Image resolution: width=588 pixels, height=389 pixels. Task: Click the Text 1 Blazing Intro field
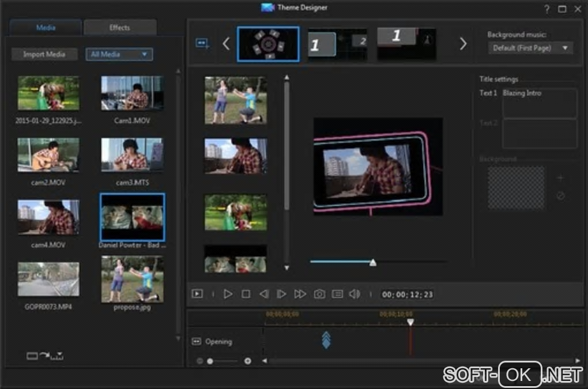click(539, 103)
